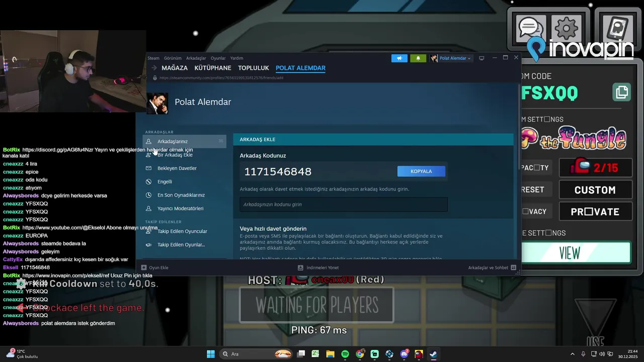Click the forward navigation arrow in Steam
The height and width of the screenshot is (362, 644).
coord(154,68)
